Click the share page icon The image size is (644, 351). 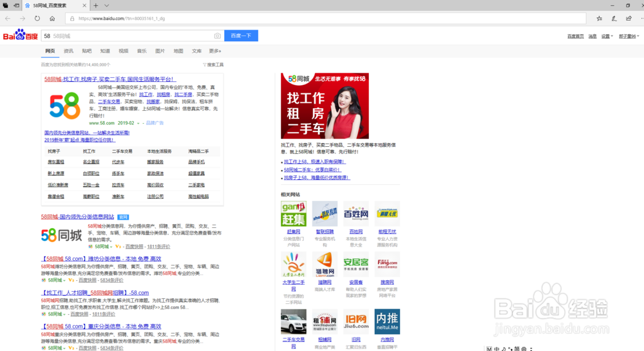tap(629, 19)
